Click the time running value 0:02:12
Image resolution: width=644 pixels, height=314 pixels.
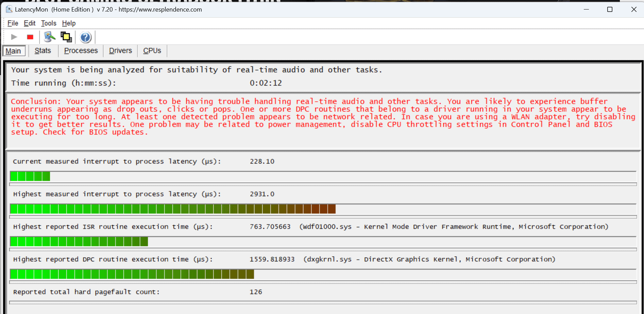pyautogui.click(x=266, y=83)
